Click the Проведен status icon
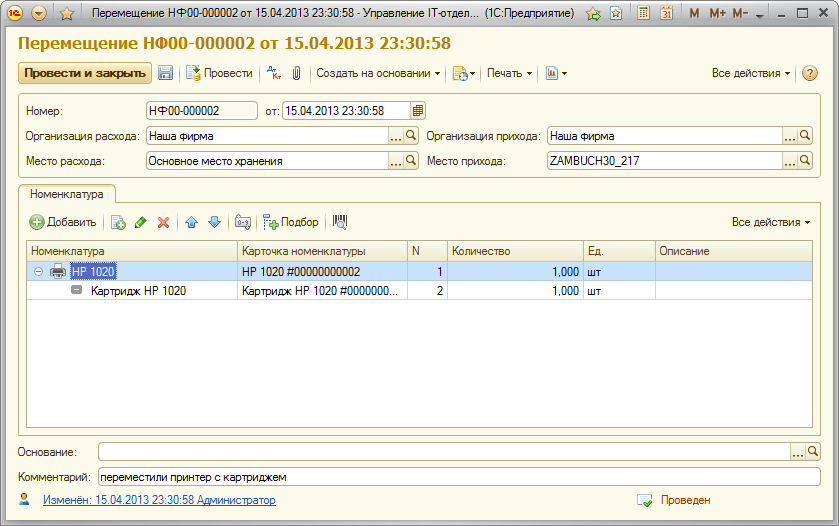Screen dimensions: 839x526 (645, 500)
